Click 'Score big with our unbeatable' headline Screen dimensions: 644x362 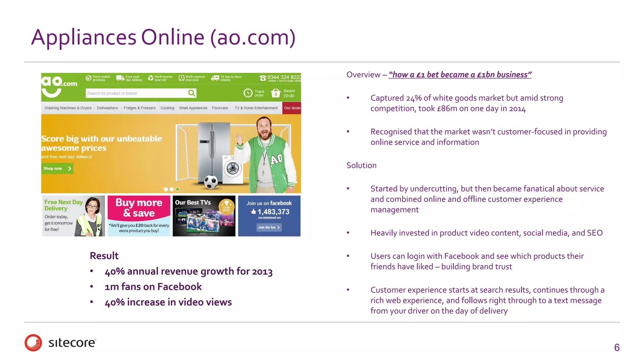pyautogui.click(x=102, y=143)
